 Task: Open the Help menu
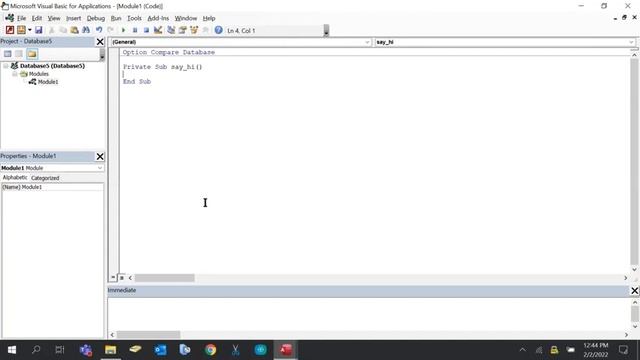coord(209,18)
